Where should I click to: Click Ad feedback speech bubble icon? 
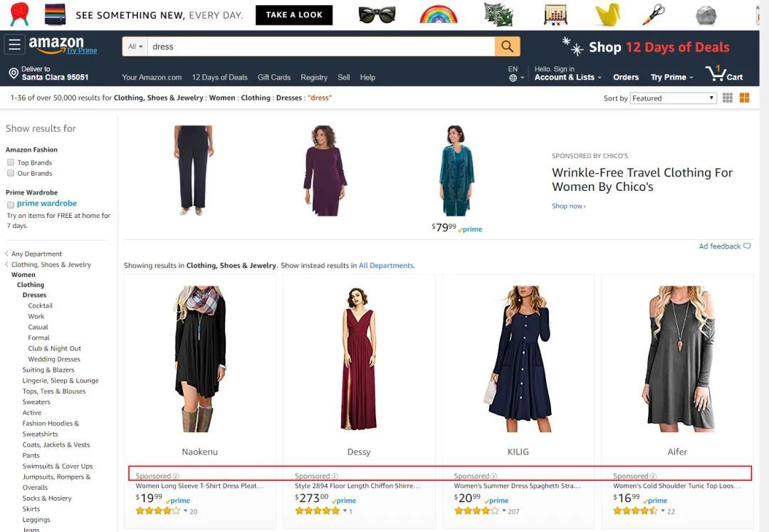point(747,246)
